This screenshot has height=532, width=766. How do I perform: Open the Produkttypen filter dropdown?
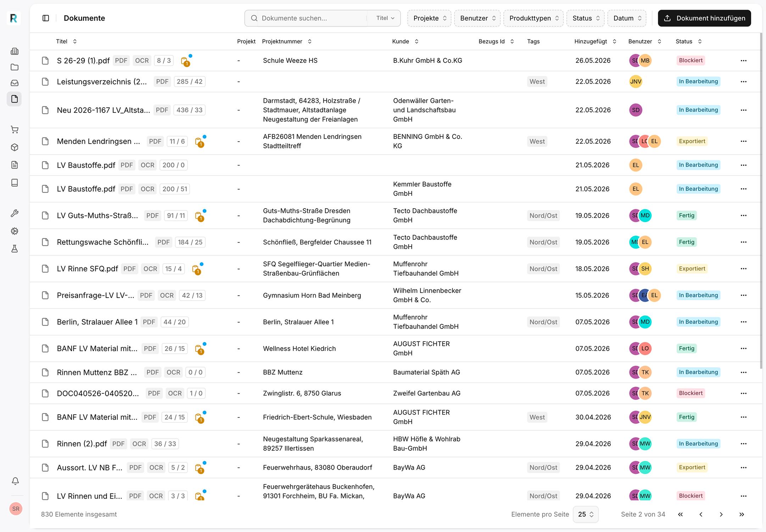tap(533, 18)
